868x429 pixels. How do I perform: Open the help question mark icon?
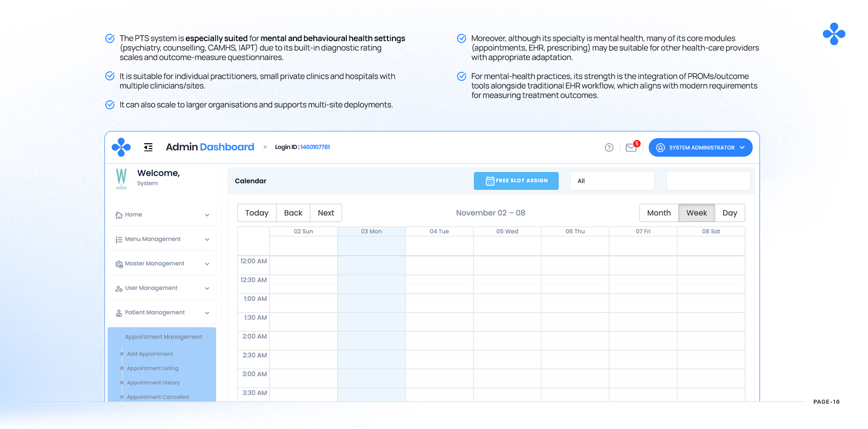click(x=609, y=148)
